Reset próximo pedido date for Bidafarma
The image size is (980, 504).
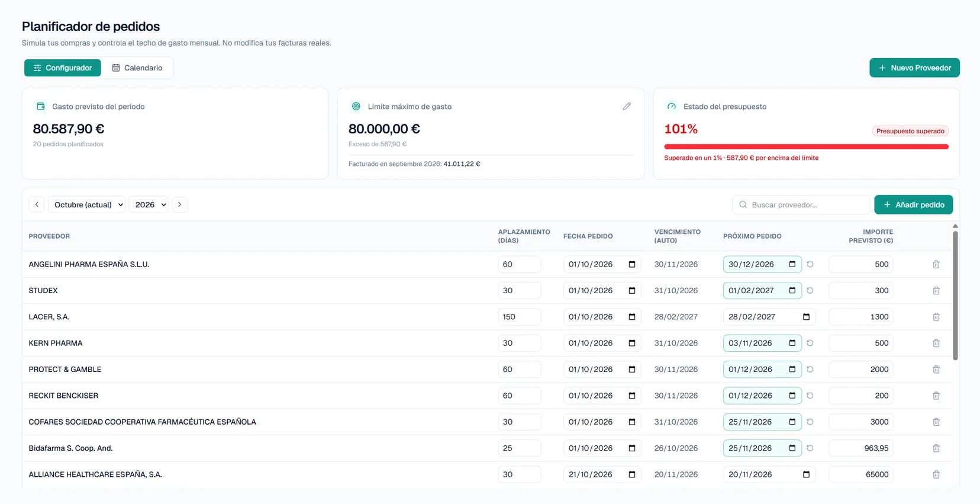click(810, 448)
